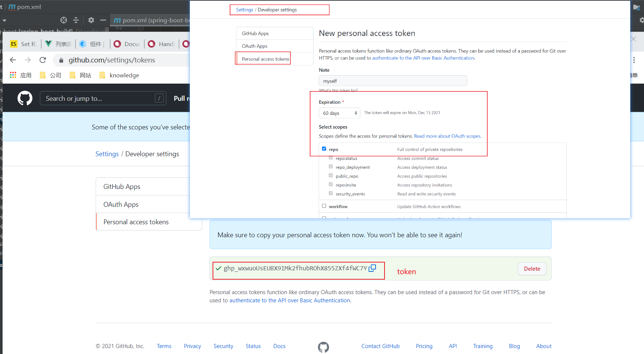The image size is (644, 354).
Task: Reload the github.com page
Action: point(43,60)
